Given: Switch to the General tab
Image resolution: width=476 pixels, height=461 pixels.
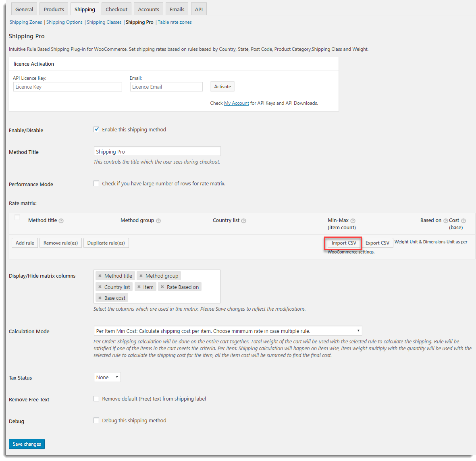Looking at the screenshot, I should click(24, 9).
